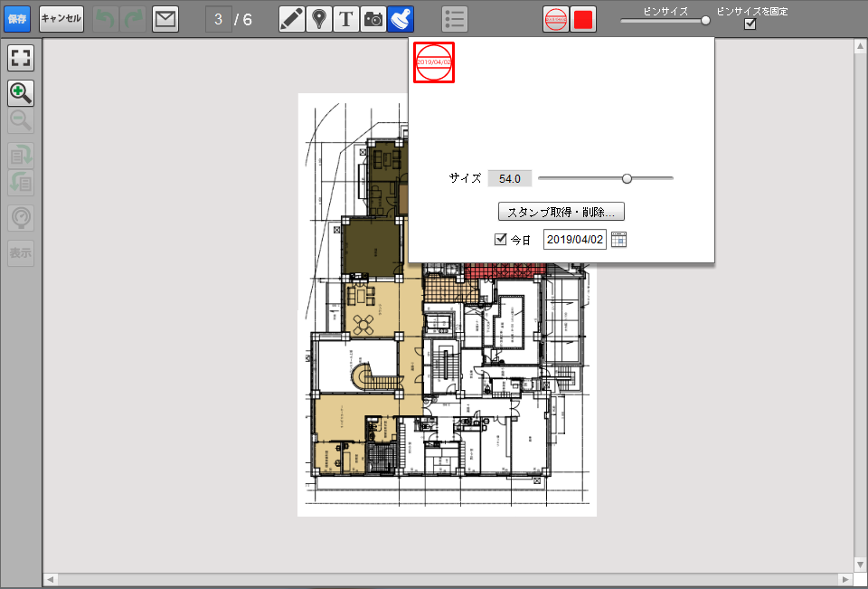Click the キャンセル button
868x589 pixels.
click(x=61, y=19)
